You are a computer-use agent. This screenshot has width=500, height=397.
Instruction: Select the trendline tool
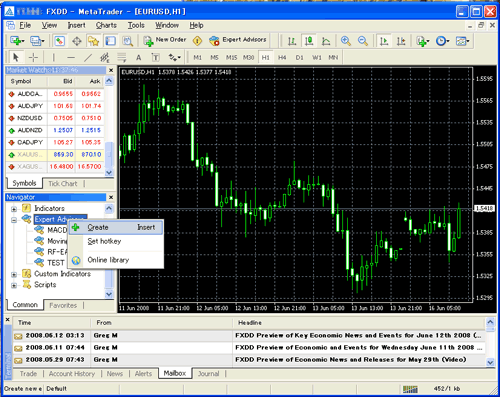coord(88,58)
